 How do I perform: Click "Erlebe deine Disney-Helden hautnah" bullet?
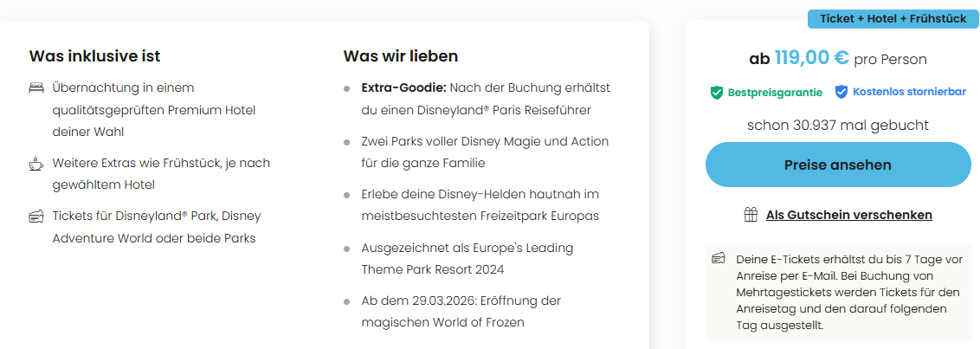(x=480, y=205)
